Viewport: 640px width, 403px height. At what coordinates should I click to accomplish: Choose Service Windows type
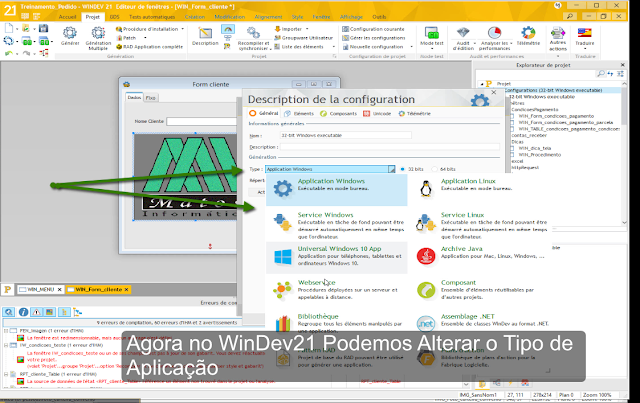coord(336,225)
